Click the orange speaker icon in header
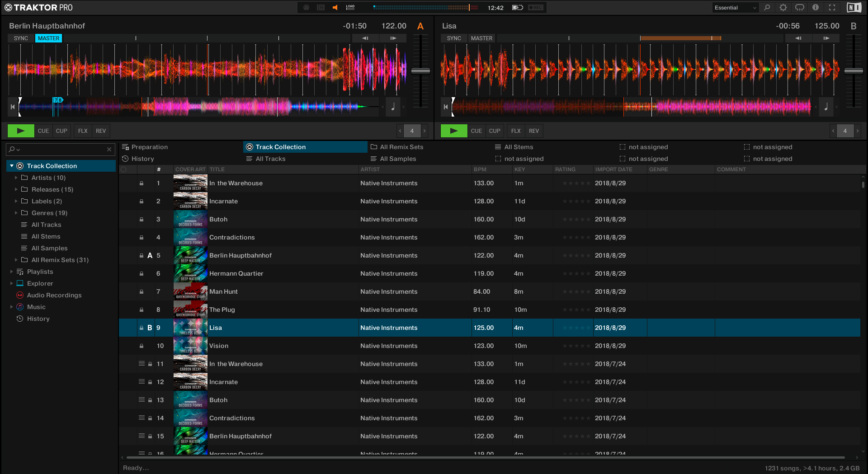868x474 pixels. tap(335, 8)
